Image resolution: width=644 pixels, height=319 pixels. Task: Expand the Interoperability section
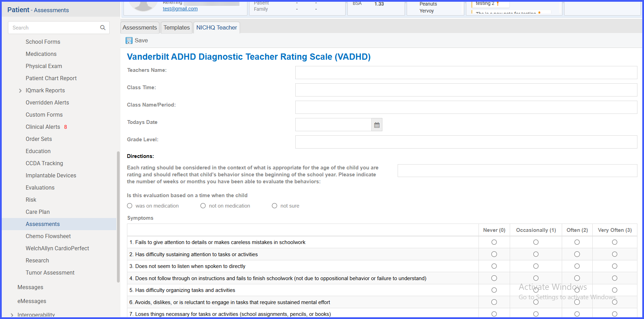(12, 315)
